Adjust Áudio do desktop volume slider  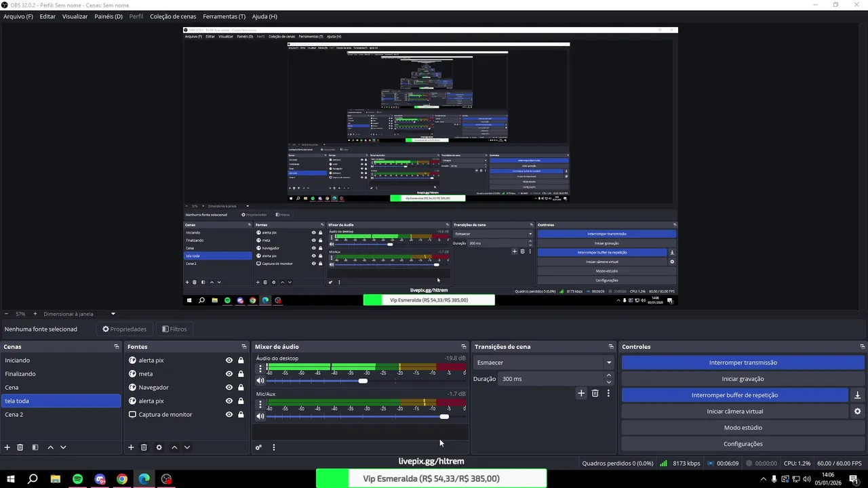(x=363, y=381)
